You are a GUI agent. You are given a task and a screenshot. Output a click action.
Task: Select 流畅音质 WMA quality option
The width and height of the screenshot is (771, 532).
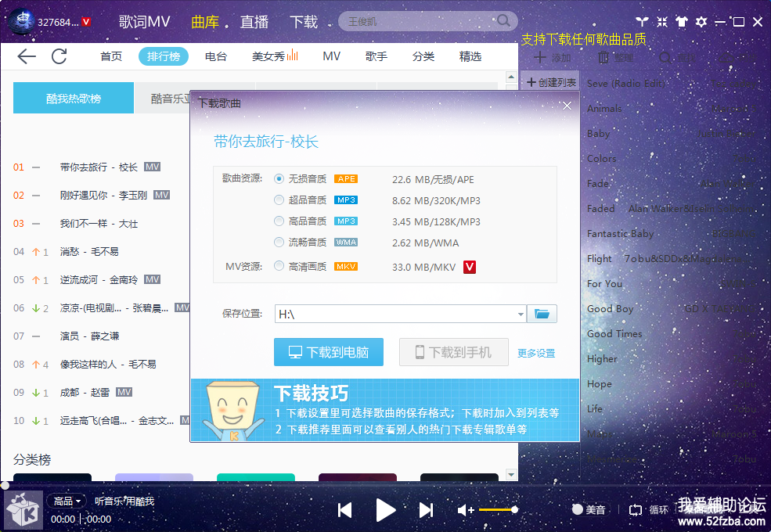pyautogui.click(x=279, y=243)
